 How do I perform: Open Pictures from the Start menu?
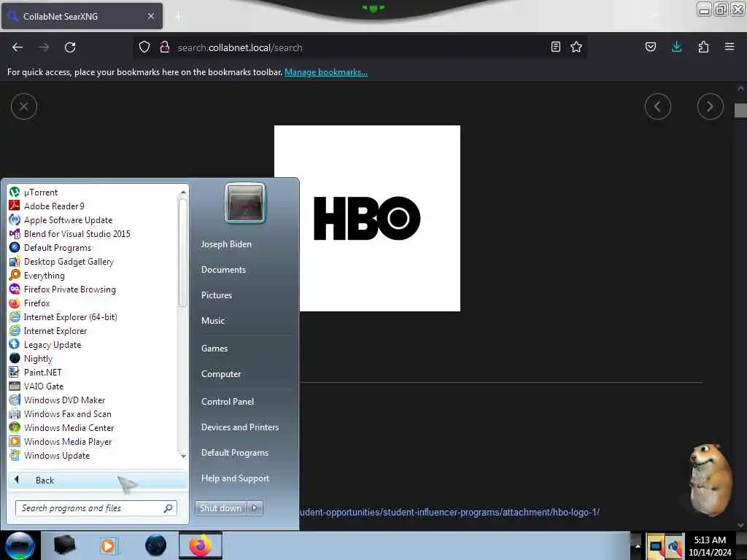pos(217,295)
